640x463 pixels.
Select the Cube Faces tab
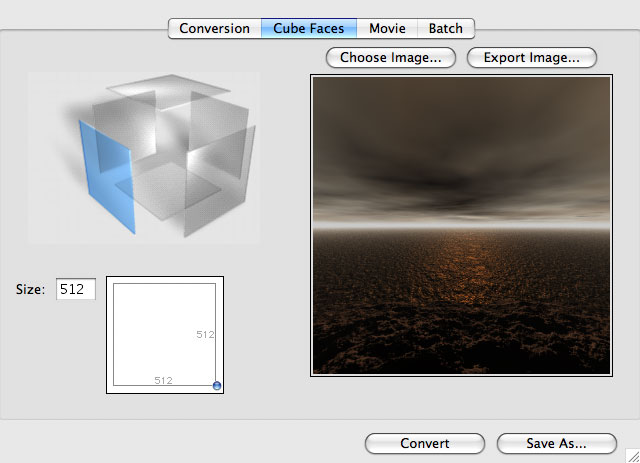point(308,29)
